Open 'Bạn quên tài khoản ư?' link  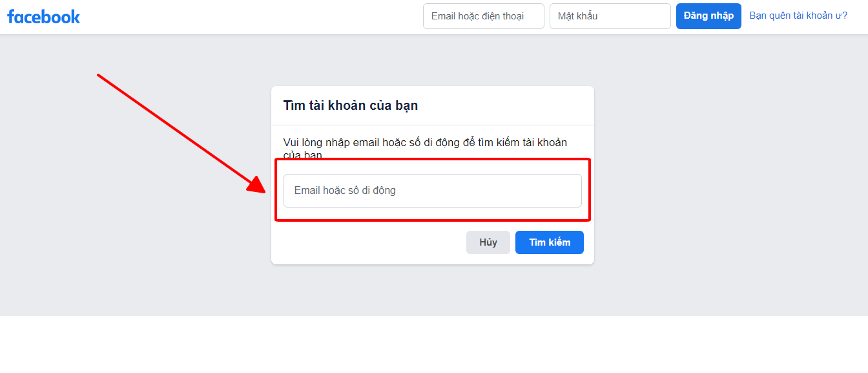798,16
